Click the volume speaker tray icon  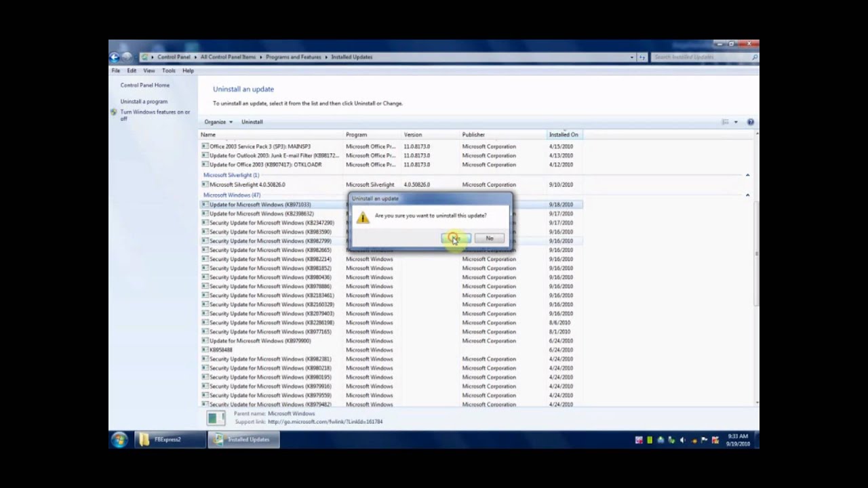tap(682, 440)
